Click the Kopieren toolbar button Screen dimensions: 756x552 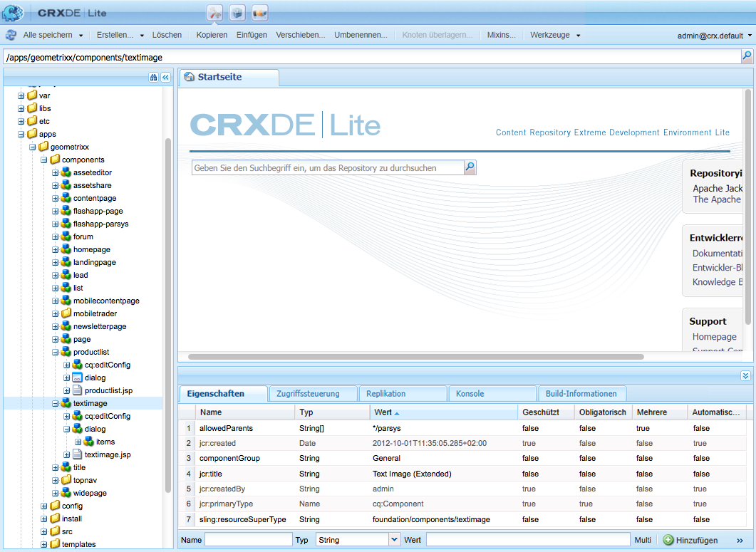point(212,35)
